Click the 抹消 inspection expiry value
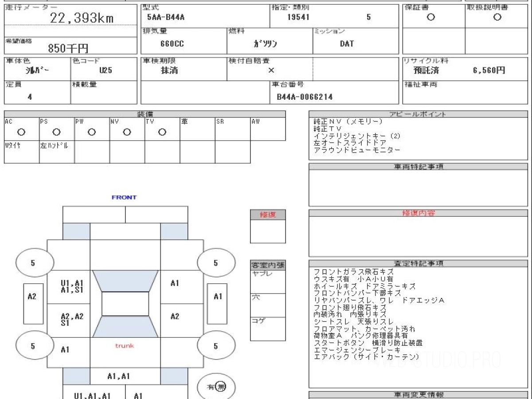 click(169, 70)
